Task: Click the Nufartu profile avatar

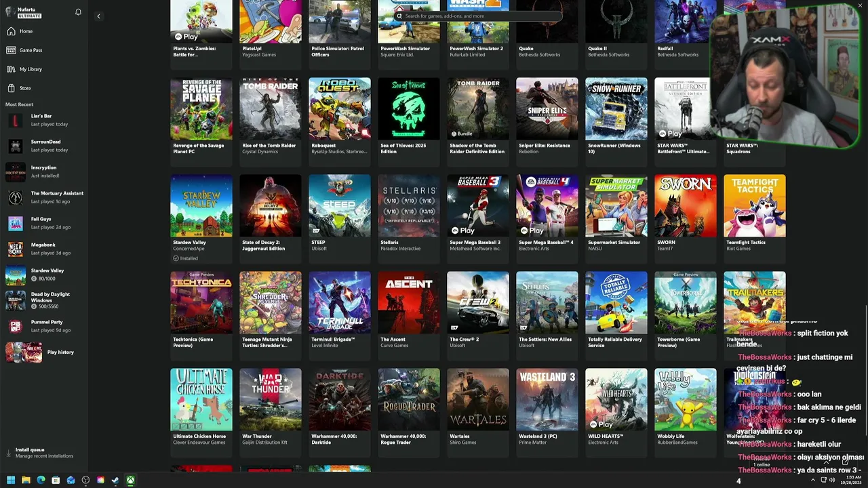Action: (10, 12)
